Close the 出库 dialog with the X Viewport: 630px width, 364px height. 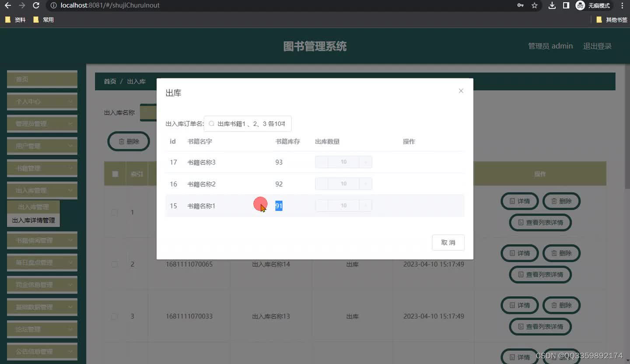[x=461, y=91]
